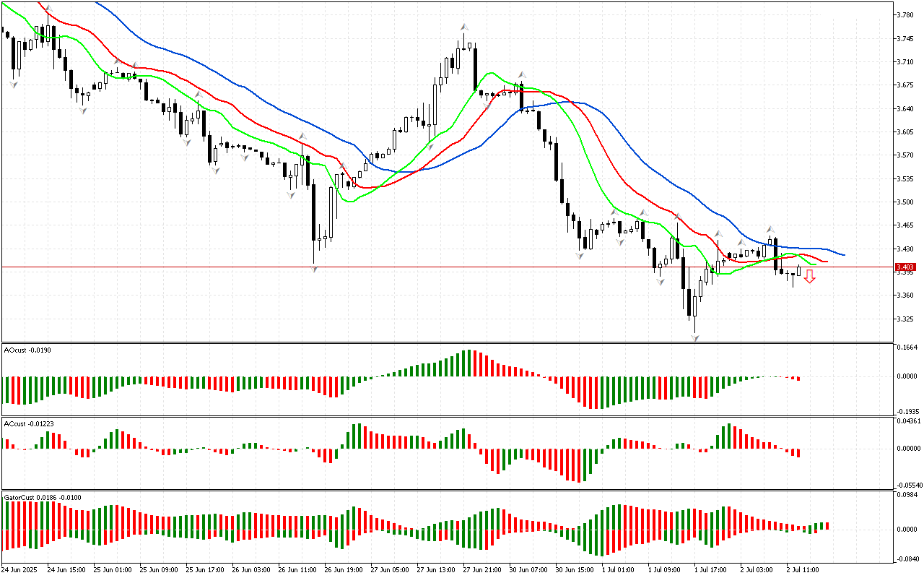The image size is (924, 578).
Task: Click the 0.1664 AO scale value
Action: coord(906,348)
